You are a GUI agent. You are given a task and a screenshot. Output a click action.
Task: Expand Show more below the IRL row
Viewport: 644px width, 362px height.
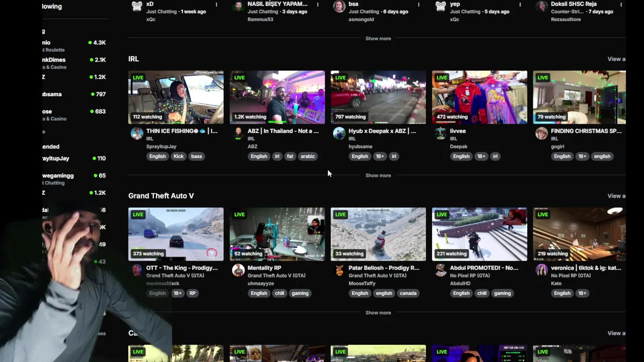pos(378,175)
